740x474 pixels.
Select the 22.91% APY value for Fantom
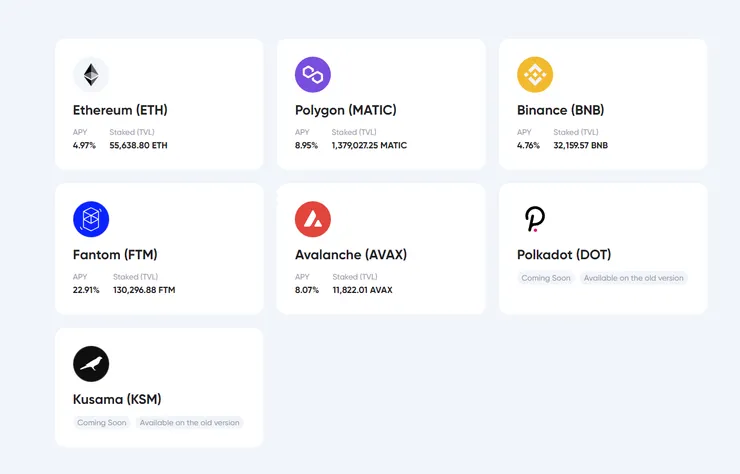(x=86, y=290)
